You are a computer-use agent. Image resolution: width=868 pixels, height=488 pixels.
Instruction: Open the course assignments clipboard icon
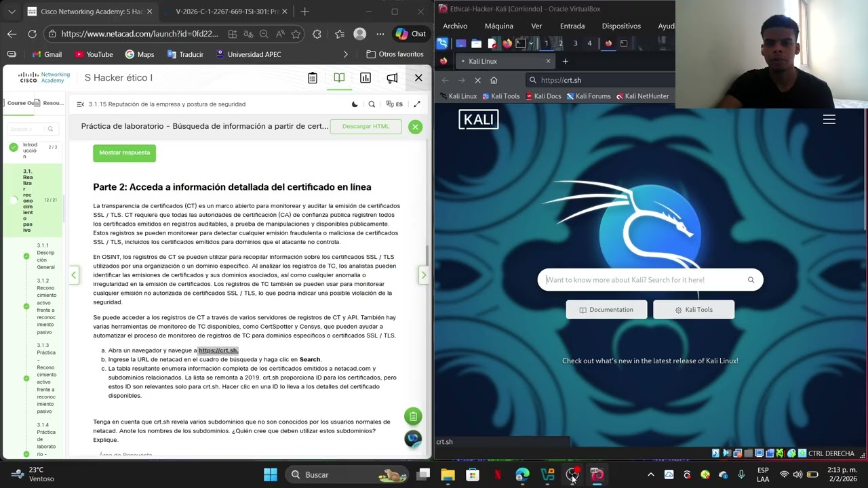313,78
